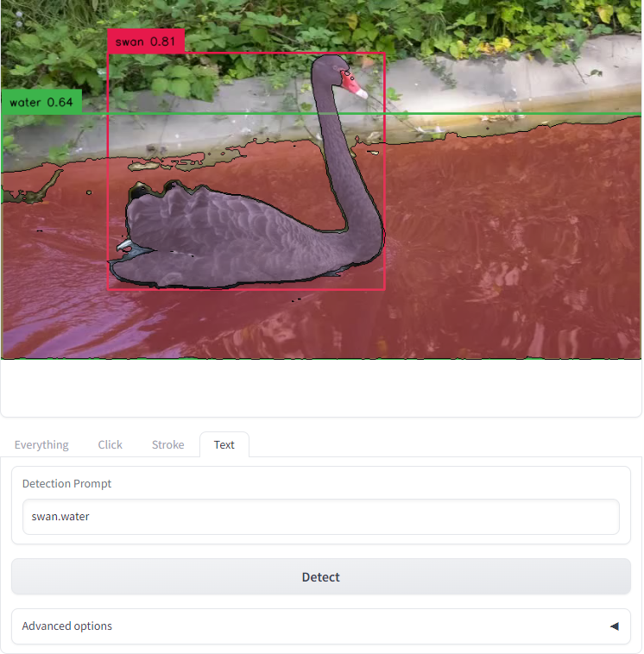Click the Advanced options triangle arrow
The height and width of the screenshot is (654, 644).
pos(614,626)
